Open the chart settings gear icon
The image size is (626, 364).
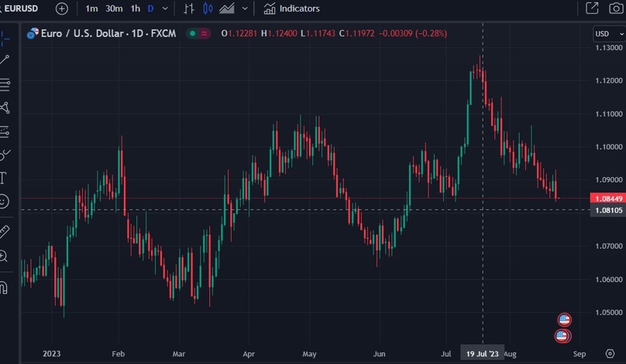[609, 354]
